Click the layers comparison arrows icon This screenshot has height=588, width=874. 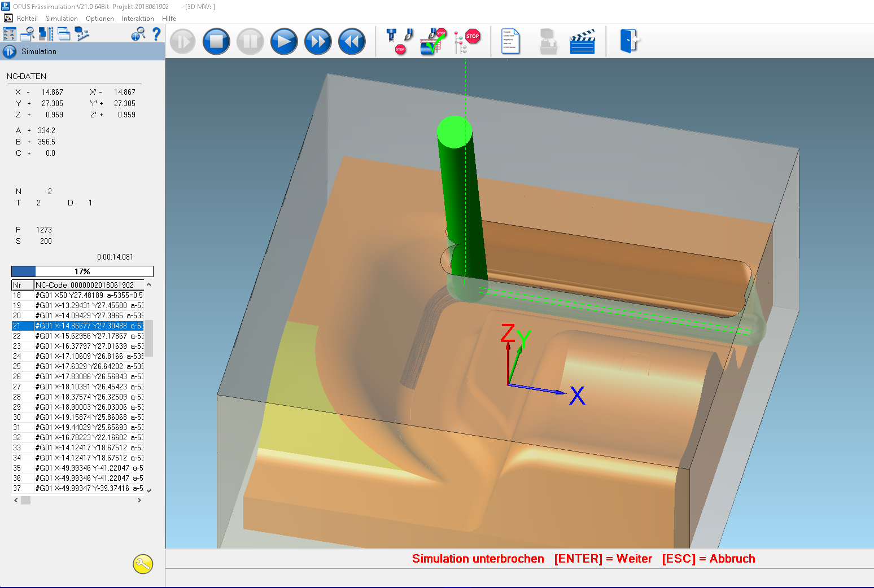click(46, 34)
